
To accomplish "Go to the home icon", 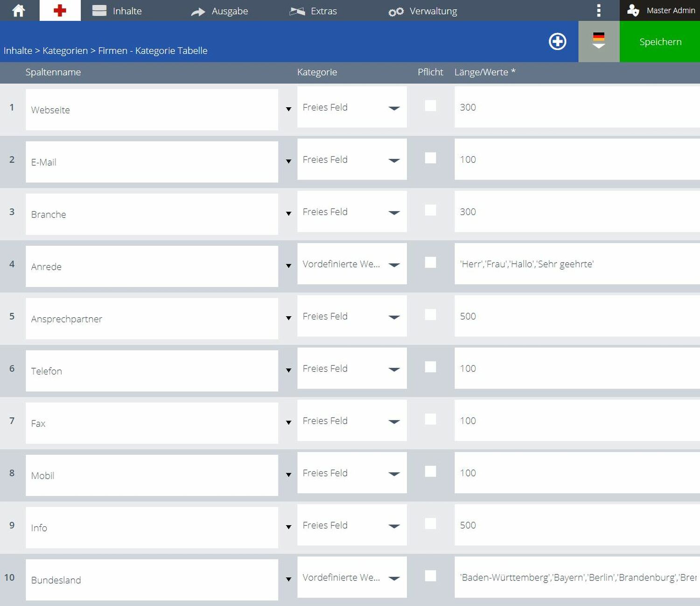I will pos(19,10).
